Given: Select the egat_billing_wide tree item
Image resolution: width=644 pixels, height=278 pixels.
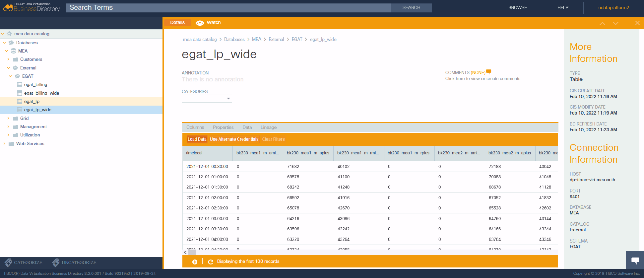Looking at the screenshot, I should coord(42,93).
